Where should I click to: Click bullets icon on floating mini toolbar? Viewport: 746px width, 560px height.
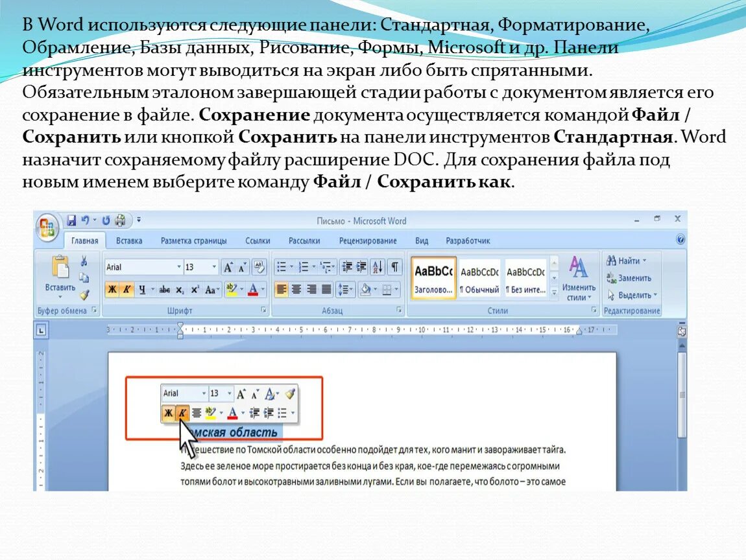coord(282,413)
